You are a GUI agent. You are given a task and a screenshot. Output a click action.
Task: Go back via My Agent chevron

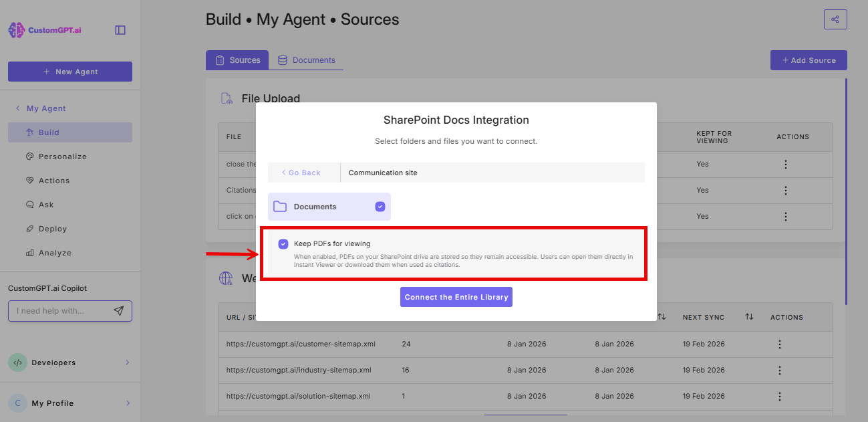pos(17,108)
